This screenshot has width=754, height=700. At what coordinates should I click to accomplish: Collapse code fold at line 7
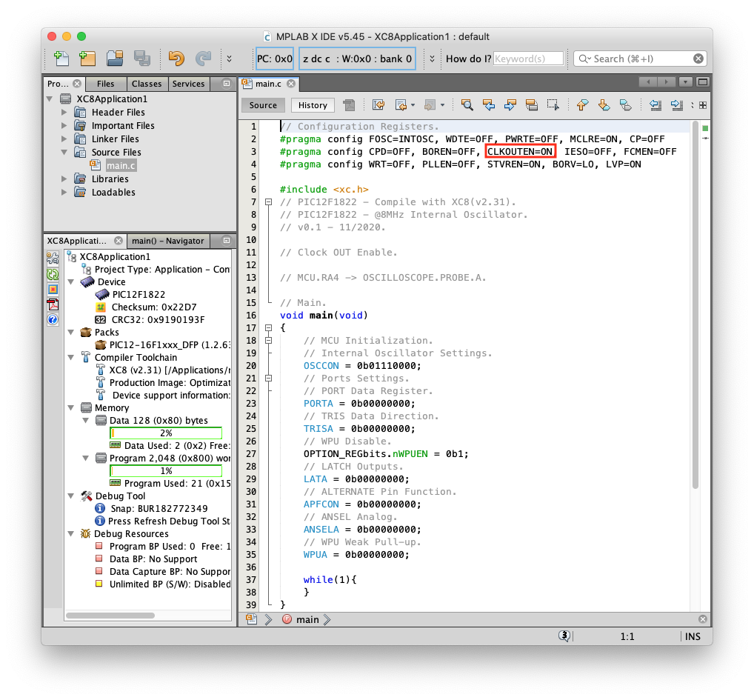(269, 202)
